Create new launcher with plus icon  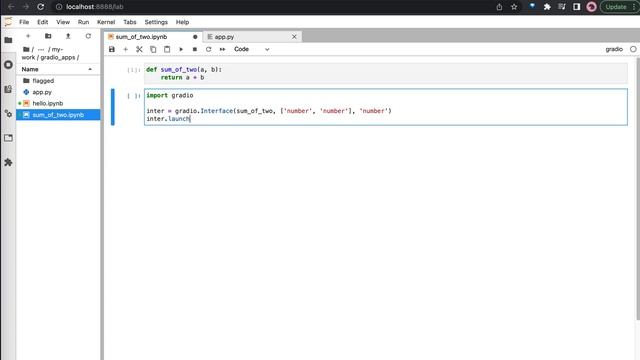pyautogui.click(x=28, y=36)
